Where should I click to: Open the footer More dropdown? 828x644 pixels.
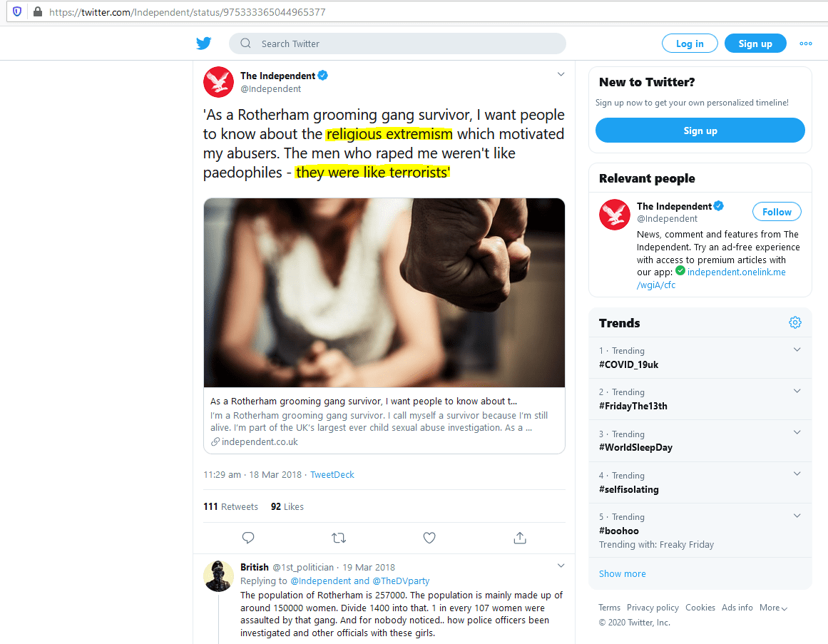coord(773,608)
